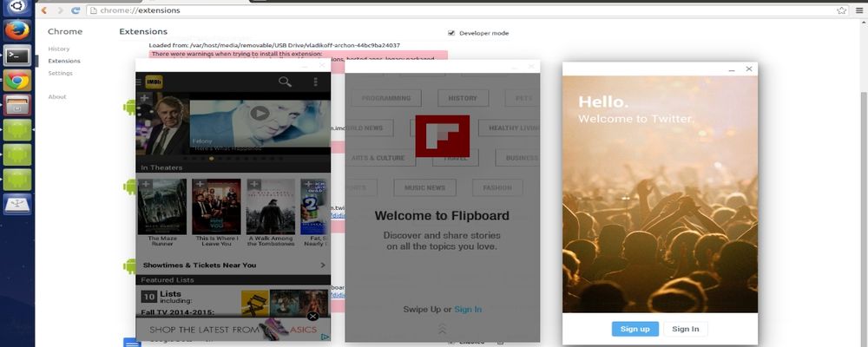Click the Google Docs extension icon
Screen dimensions: 868x347
(x=131, y=343)
